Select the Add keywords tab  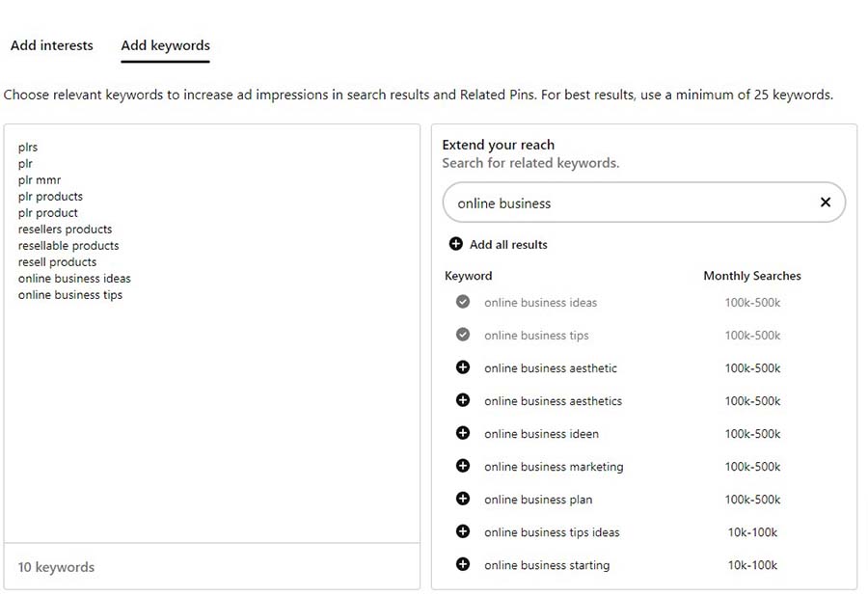coord(165,45)
